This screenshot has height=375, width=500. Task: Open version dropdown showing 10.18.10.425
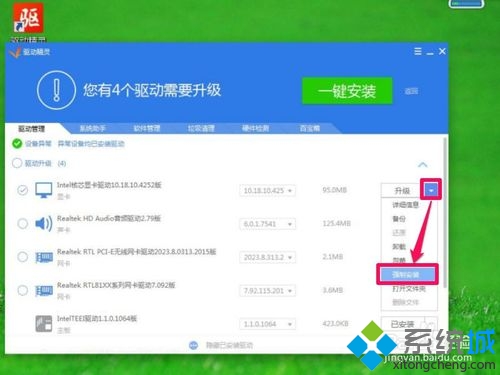pos(267,191)
